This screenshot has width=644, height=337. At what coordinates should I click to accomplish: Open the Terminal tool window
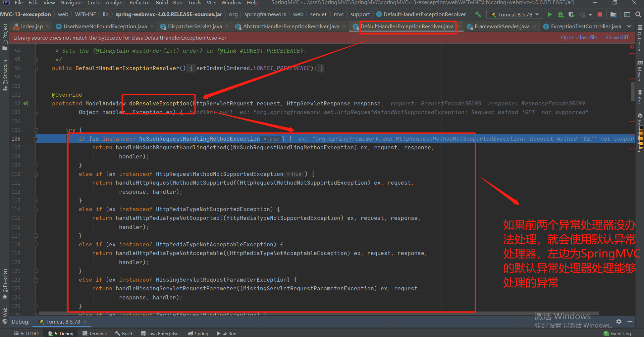tap(95, 333)
